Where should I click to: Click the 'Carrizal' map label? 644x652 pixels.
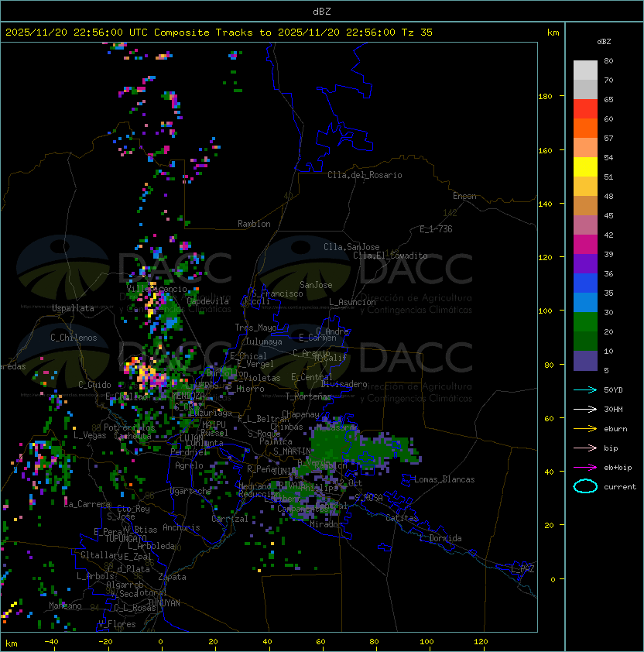coord(229,519)
